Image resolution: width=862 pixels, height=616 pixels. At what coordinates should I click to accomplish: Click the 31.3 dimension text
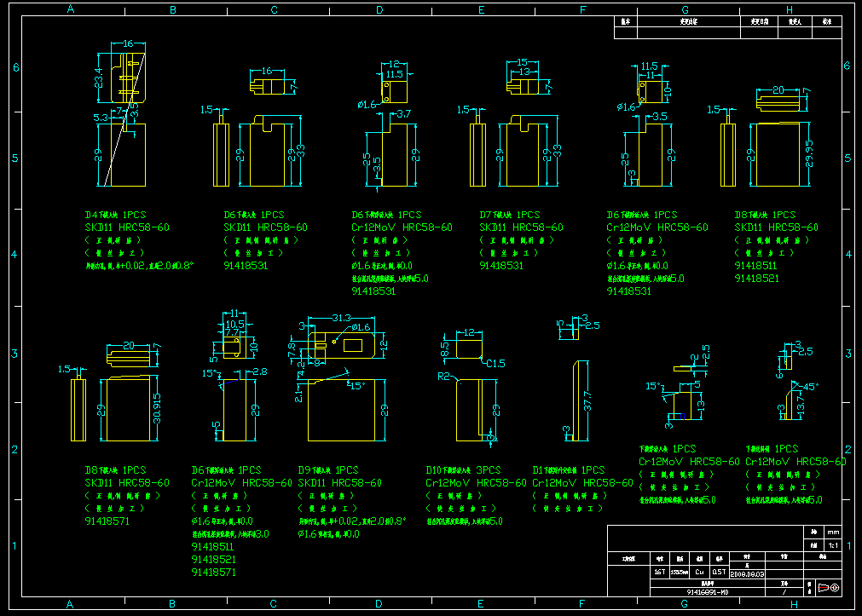click(341, 318)
